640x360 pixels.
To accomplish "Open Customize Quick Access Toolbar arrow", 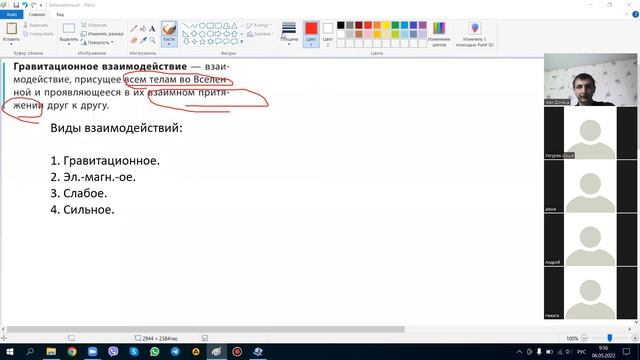I will point(41,5).
